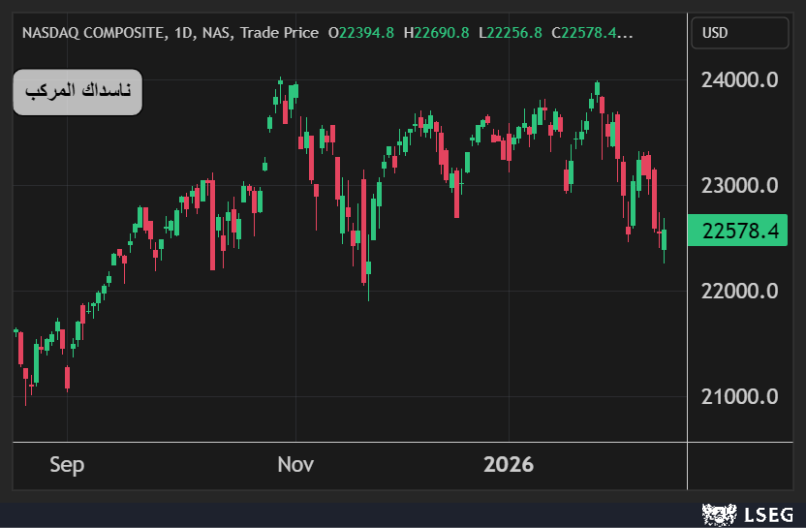Select the Nov marker on time axis
This screenshot has height=528, width=806.
pyautogui.click(x=296, y=465)
